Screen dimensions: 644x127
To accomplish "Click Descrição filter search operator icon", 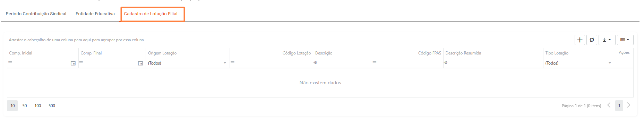I will pos(316,62).
